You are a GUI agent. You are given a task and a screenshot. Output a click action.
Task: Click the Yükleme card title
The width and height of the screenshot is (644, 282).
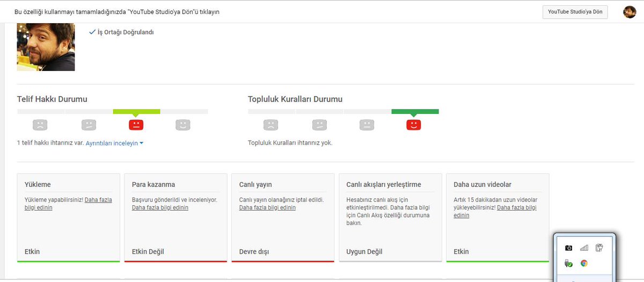click(x=38, y=184)
